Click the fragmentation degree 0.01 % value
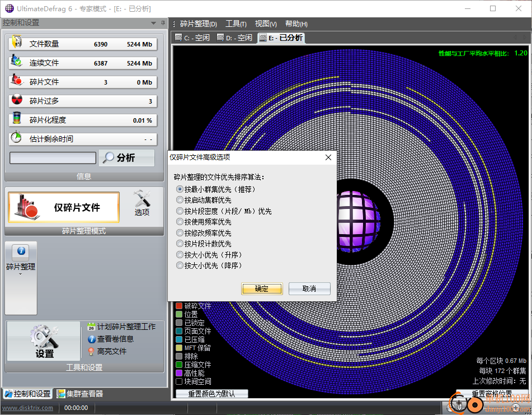The height and width of the screenshot is (415, 532). point(143,120)
